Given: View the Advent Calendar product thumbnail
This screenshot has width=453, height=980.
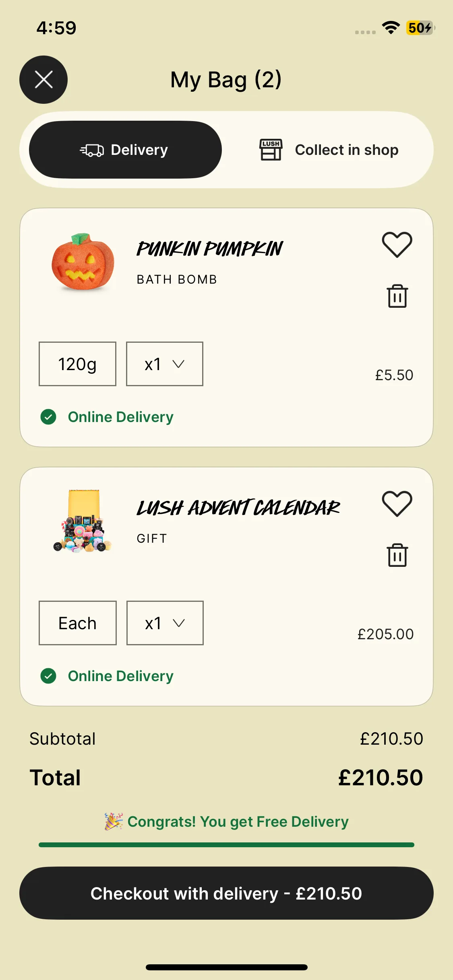Looking at the screenshot, I should click(x=83, y=521).
